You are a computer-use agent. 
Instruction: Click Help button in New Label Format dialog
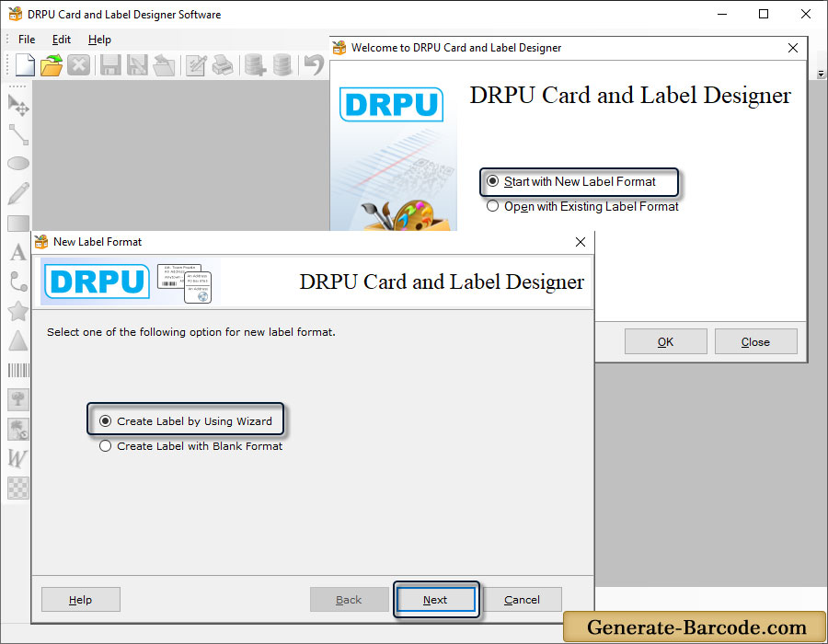tap(80, 600)
